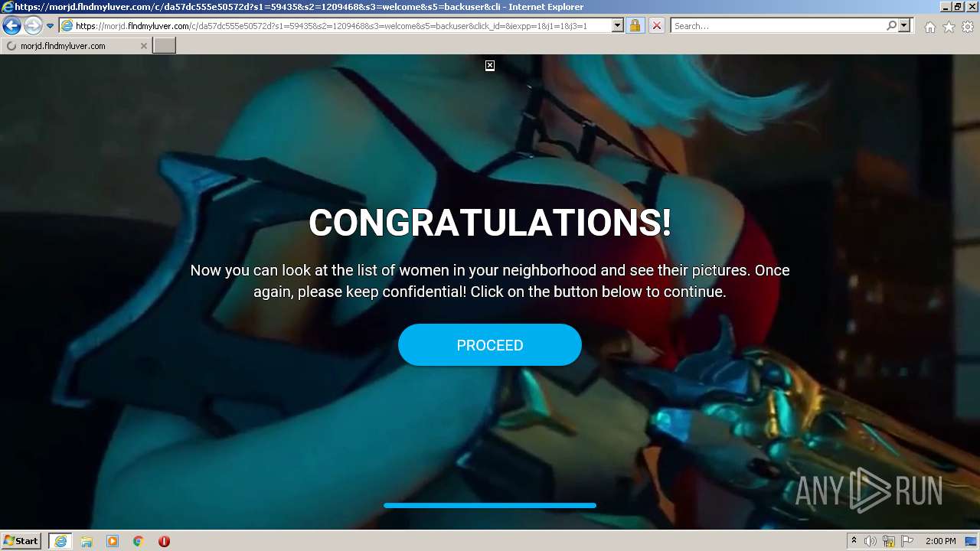Restore down the Internet Explorer window
The width and height of the screenshot is (980, 551).
click(959, 7)
